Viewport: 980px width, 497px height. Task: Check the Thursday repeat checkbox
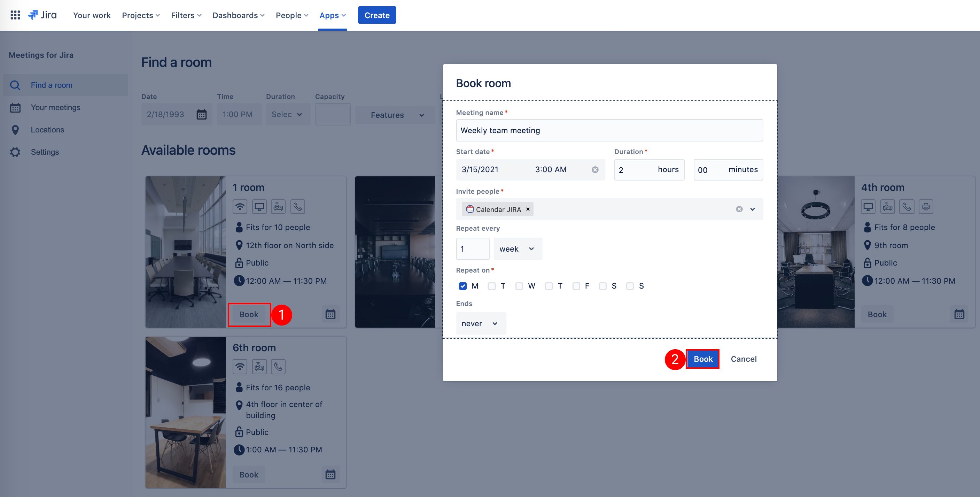tap(549, 286)
